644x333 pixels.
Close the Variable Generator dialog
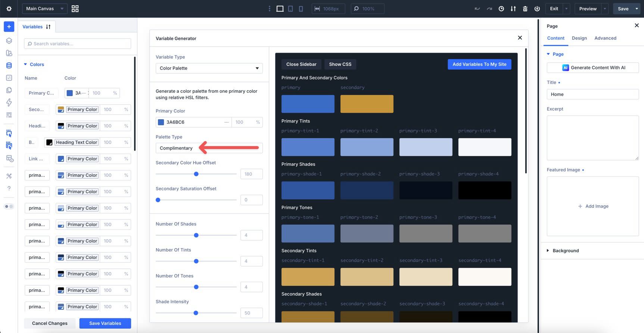(x=520, y=38)
